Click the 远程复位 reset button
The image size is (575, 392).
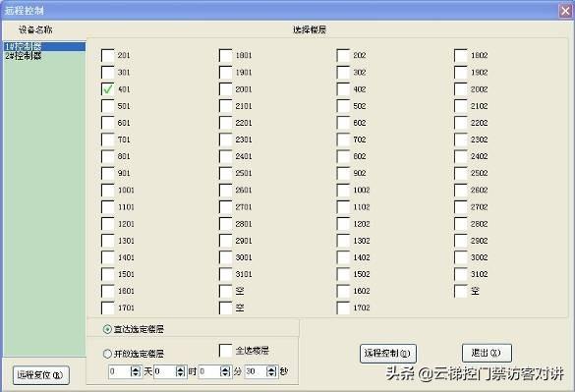pos(40,375)
